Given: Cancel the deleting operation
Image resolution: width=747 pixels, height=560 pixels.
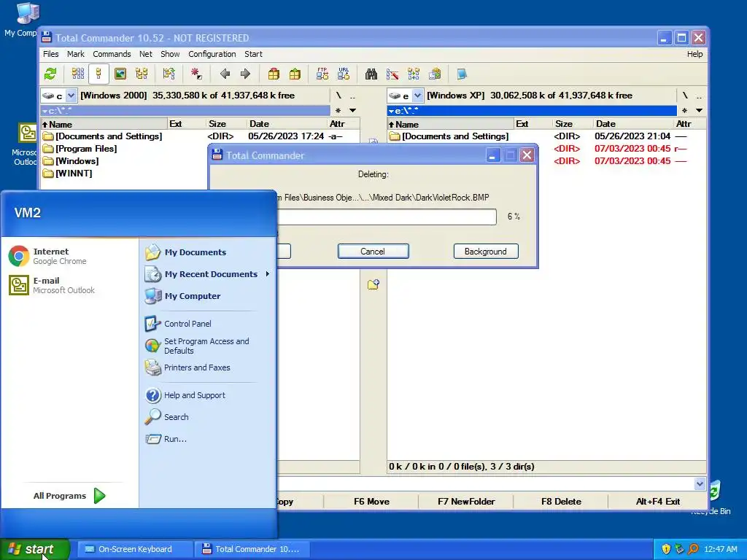Looking at the screenshot, I should [373, 252].
